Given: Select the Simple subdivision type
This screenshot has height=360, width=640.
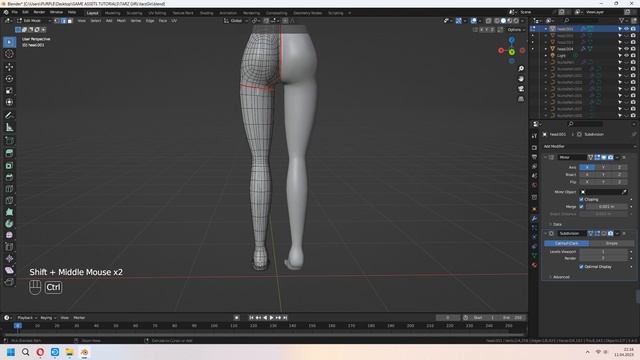Looking at the screenshot, I should tap(611, 243).
